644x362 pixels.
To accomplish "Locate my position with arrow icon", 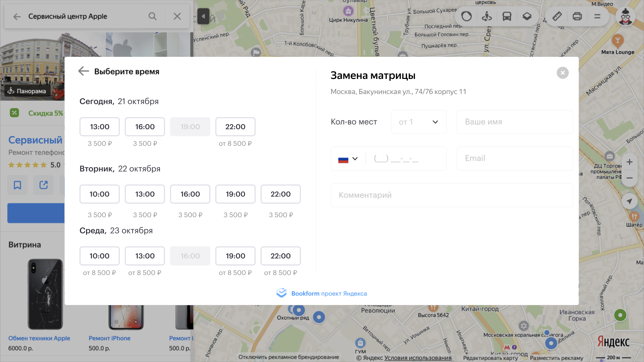I will [629, 201].
